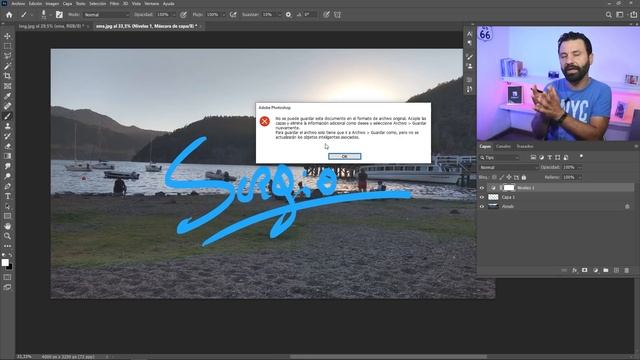Select the Crop tool
The width and height of the screenshot is (640, 360).
[7, 76]
